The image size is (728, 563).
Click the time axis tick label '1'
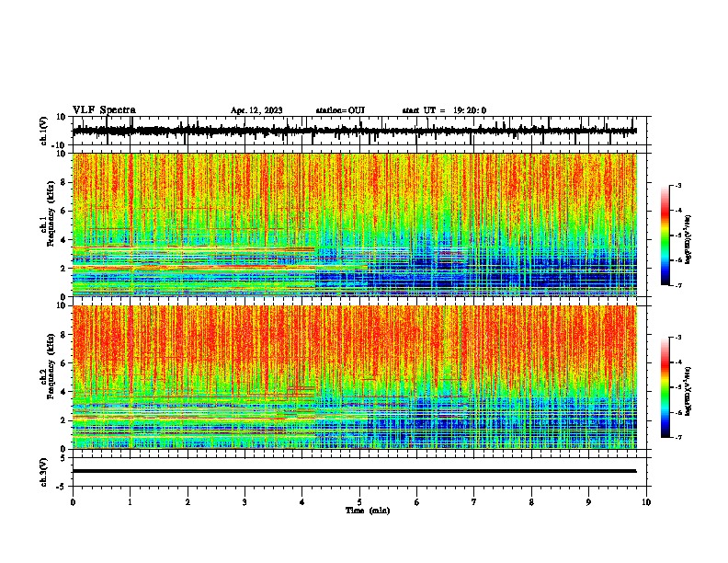coord(130,502)
